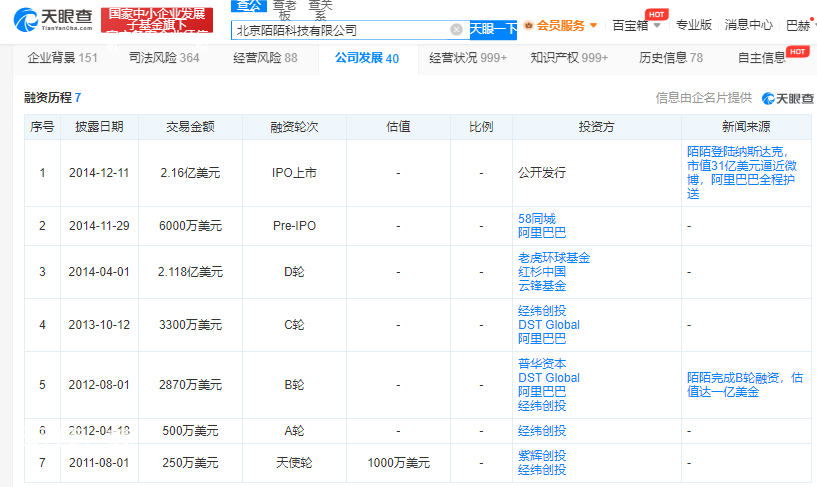Open 经纬创投 in the A轮 row
This screenshot has height=487, width=817.
(x=542, y=431)
